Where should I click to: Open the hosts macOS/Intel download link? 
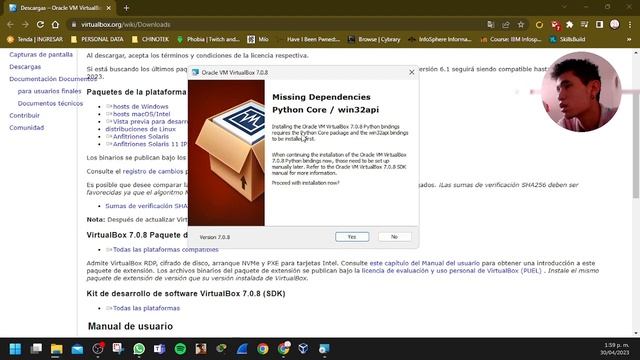point(141,114)
